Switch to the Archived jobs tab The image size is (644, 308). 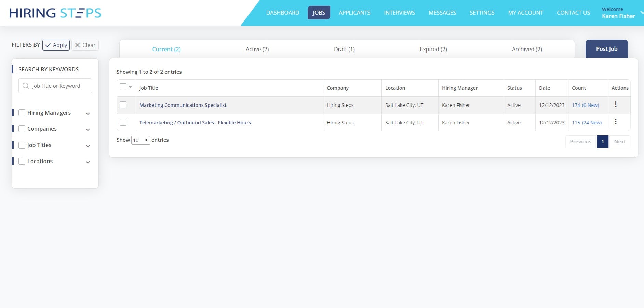pyautogui.click(x=526, y=49)
